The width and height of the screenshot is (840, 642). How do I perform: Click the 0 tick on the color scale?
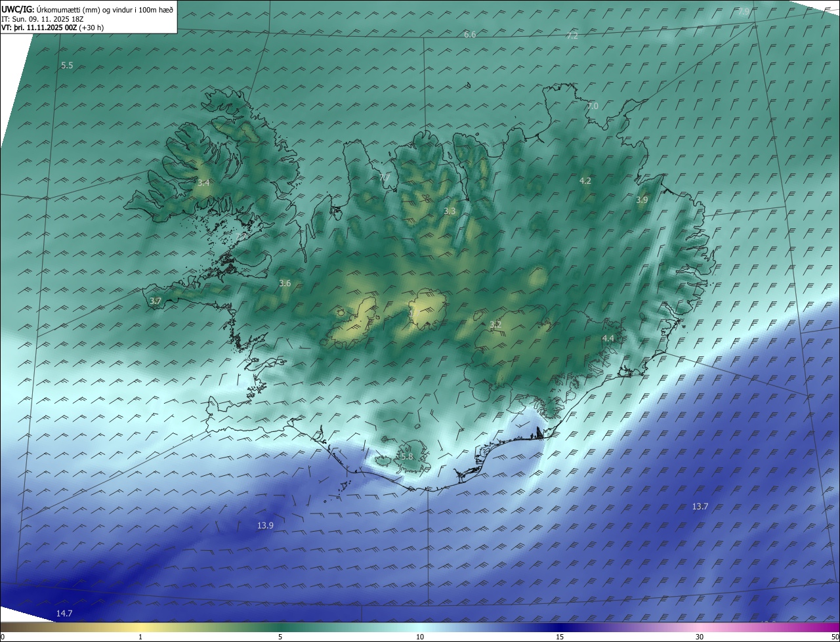(x=3, y=637)
